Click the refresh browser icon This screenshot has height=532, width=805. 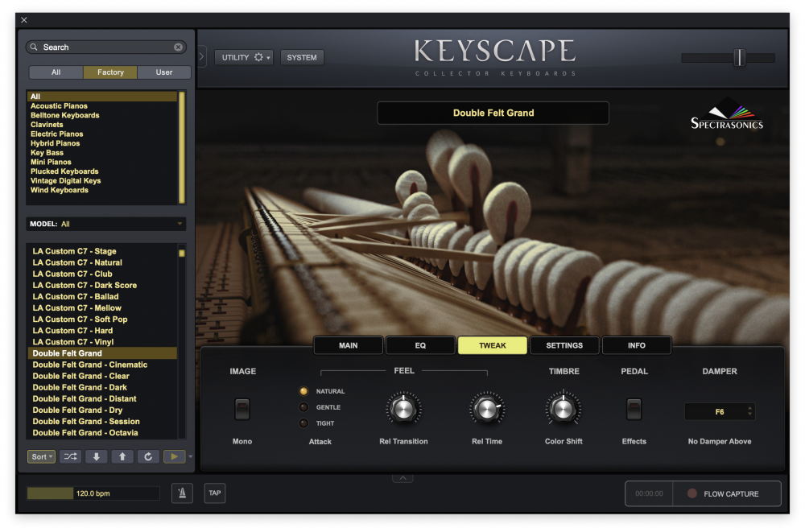(x=148, y=456)
